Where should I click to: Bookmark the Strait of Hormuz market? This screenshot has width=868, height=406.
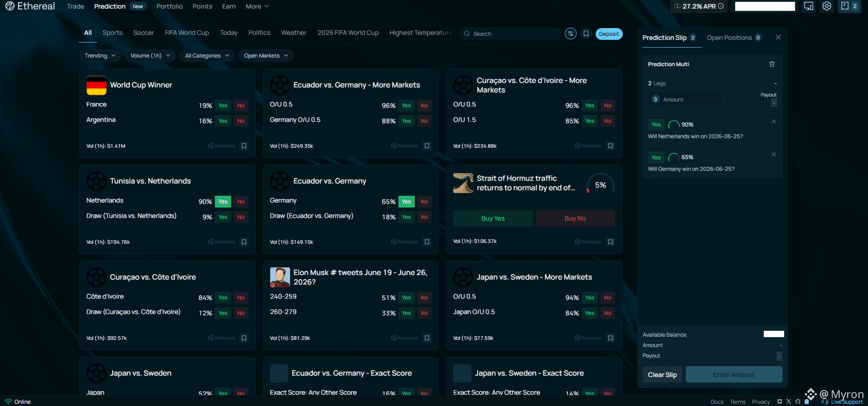point(611,242)
